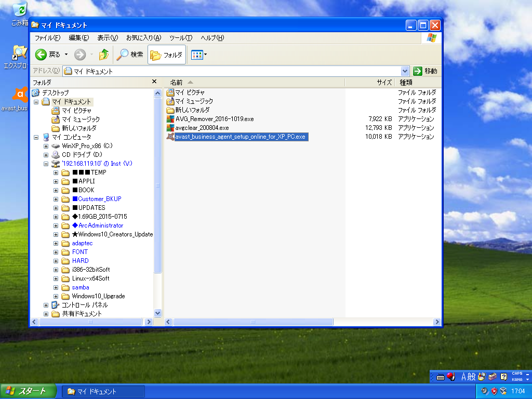Select マイ ミュージック folder in file list

pyautogui.click(x=190, y=101)
